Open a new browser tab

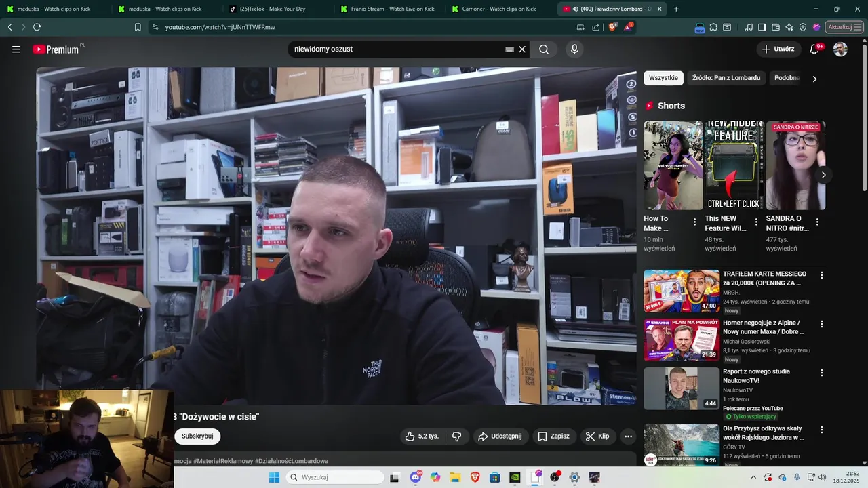click(676, 9)
